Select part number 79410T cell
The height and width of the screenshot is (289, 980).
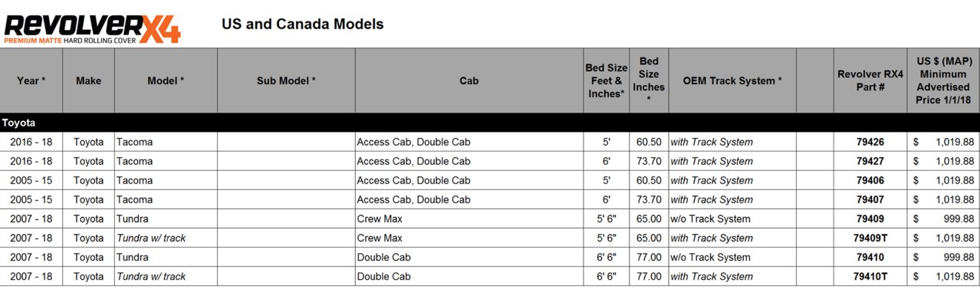click(x=870, y=276)
